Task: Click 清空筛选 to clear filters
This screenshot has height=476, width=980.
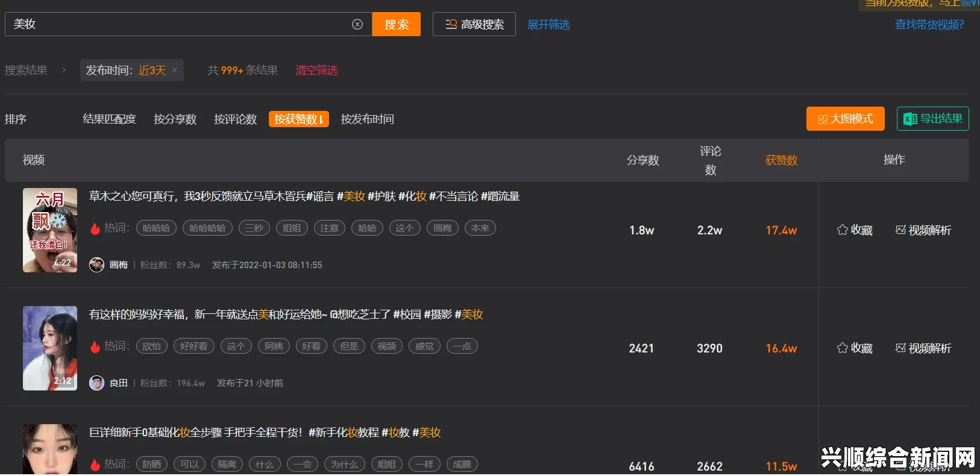Action: pos(316,70)
